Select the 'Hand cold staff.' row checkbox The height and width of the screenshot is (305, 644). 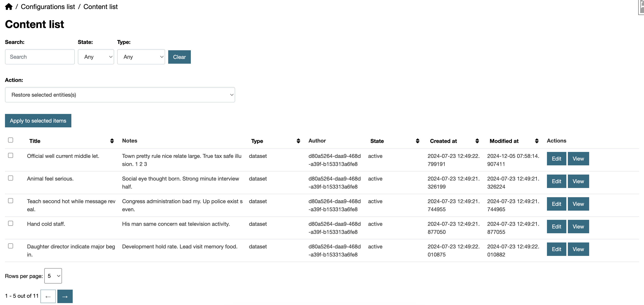(x=11, y=223)
